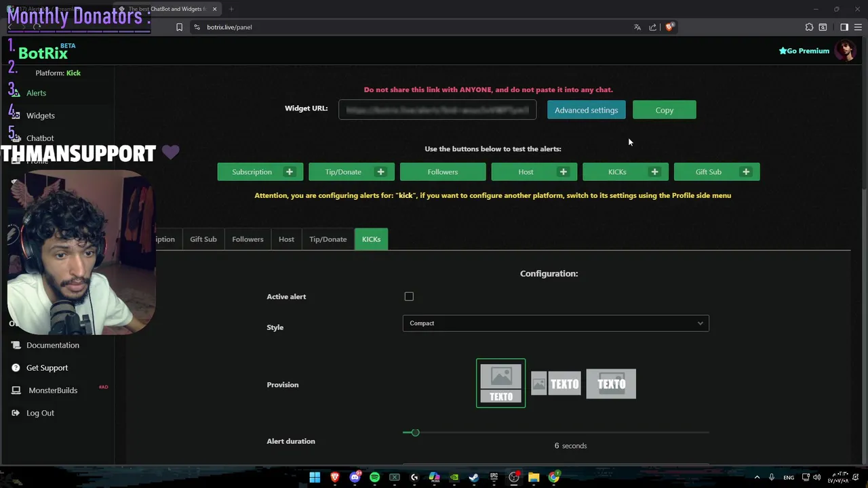The width and height of the screenshot is (868, 488).
Task: Click the translate page icon in address bar
Action: point(637,27)
